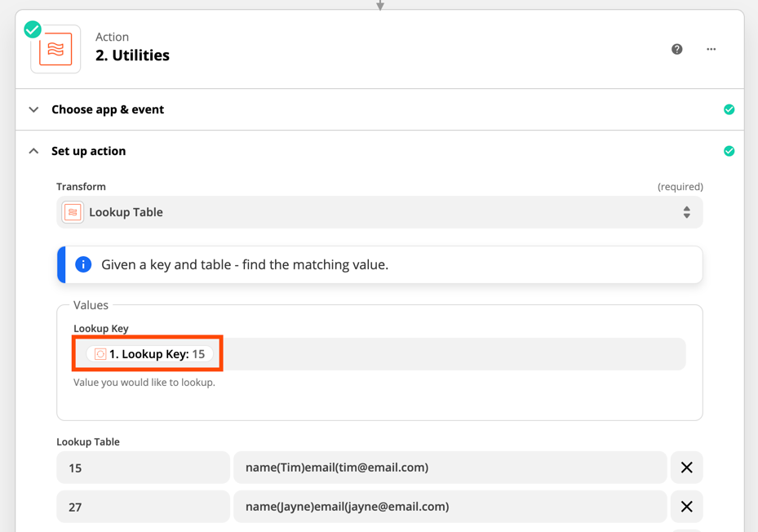Click Choose app & event status checkmark
This screenshot has height=532, width=758.
click(729, 110)
